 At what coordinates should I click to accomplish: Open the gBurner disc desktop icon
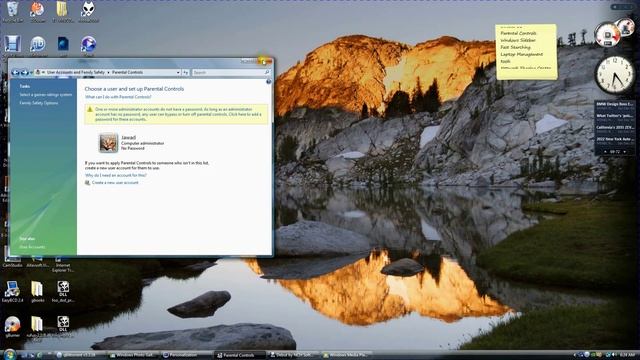(x=12, y=326)
